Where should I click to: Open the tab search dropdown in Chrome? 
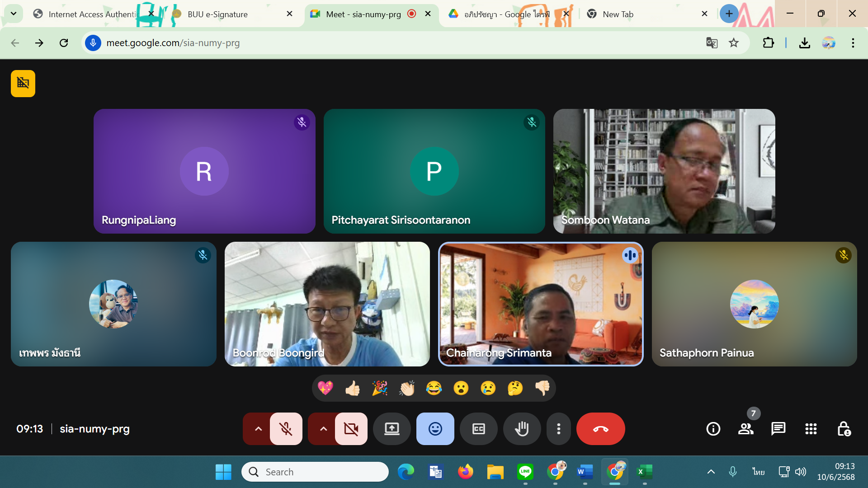[x=14, y=14]
